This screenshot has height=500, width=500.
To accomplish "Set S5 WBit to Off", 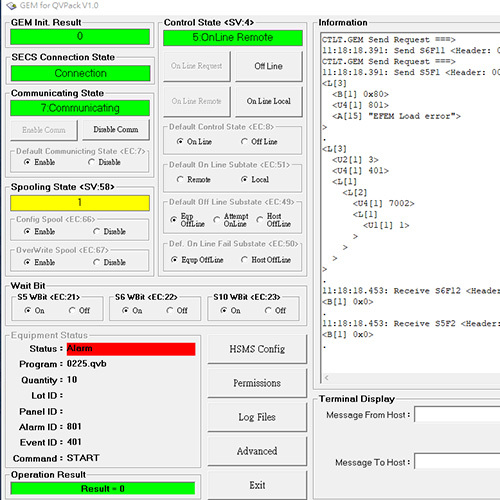I will click(x=79, y=310).
